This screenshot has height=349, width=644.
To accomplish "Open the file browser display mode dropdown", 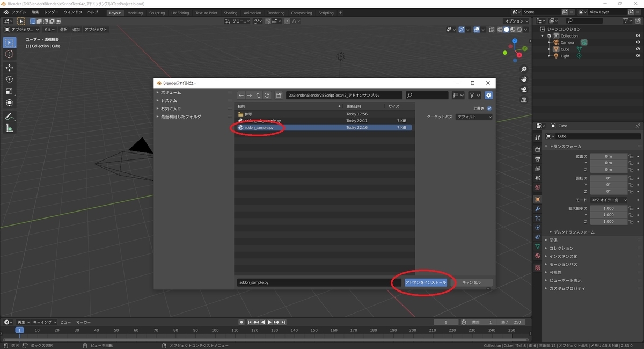I will pyautogui.click(x=458, y=95).
